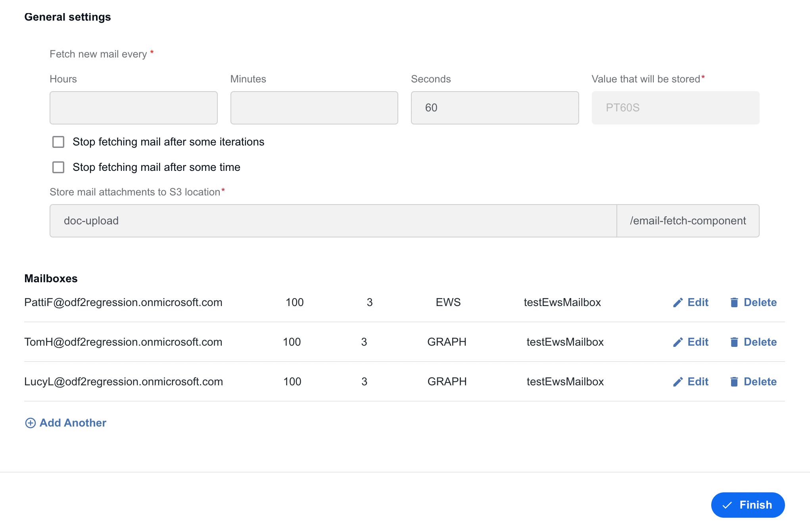Click the pencil icon for LucyL mailbox

coord(678,382)
